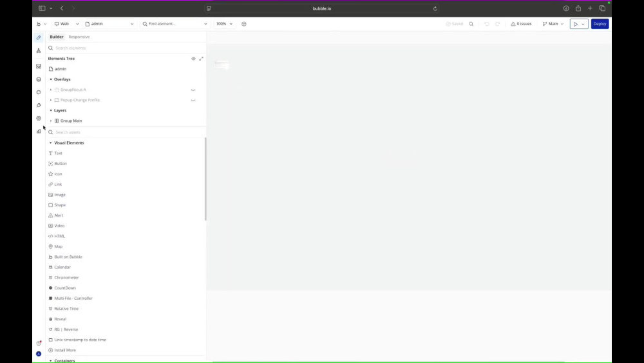Click the Find element search box
644x363 pixels.
click(x=175, y=24)
